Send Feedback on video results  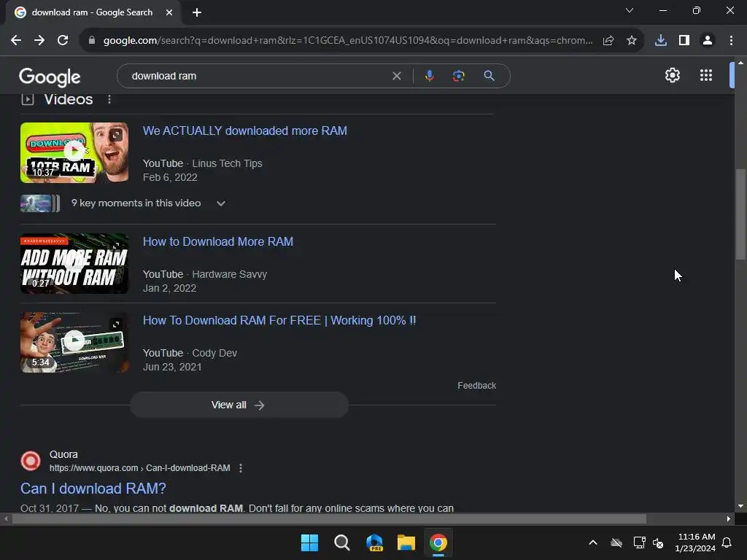pos(476,386)
